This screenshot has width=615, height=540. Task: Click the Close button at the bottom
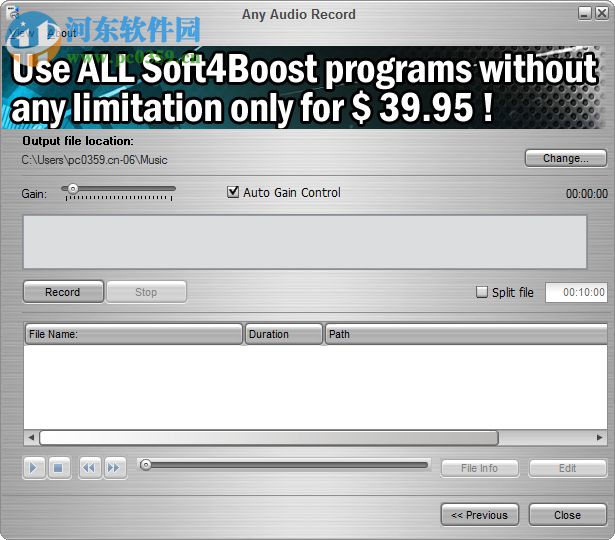[568, 515]
